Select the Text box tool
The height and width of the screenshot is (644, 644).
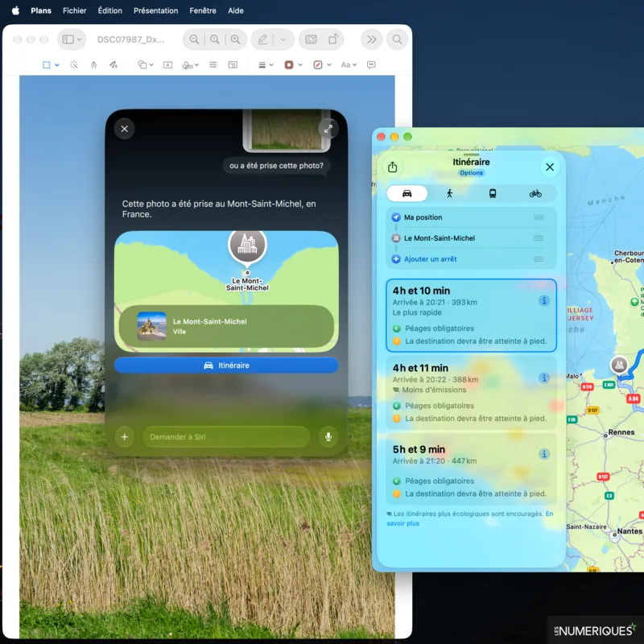(167, 65)
